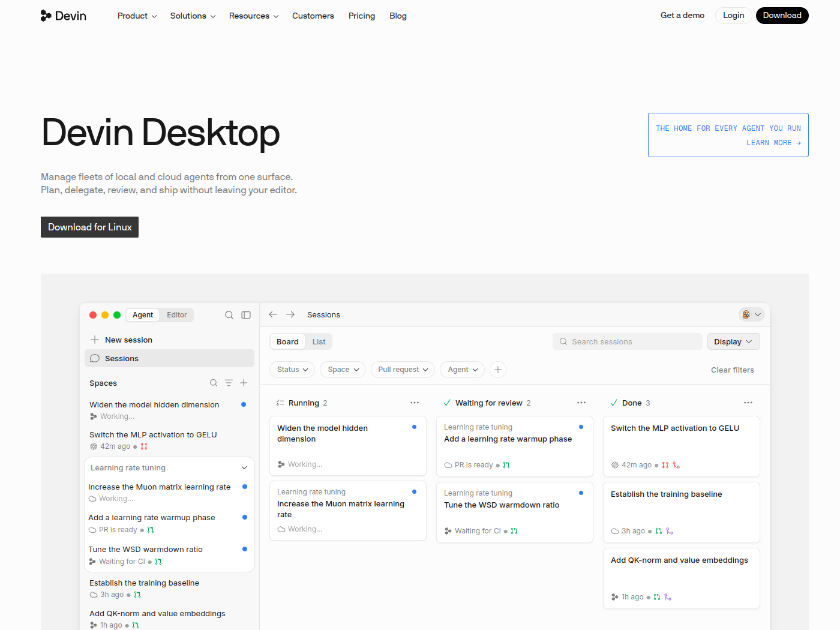The image size is (840, 630).
Task: Open the more options menu for Done column
Action: (x=748, y=403)
